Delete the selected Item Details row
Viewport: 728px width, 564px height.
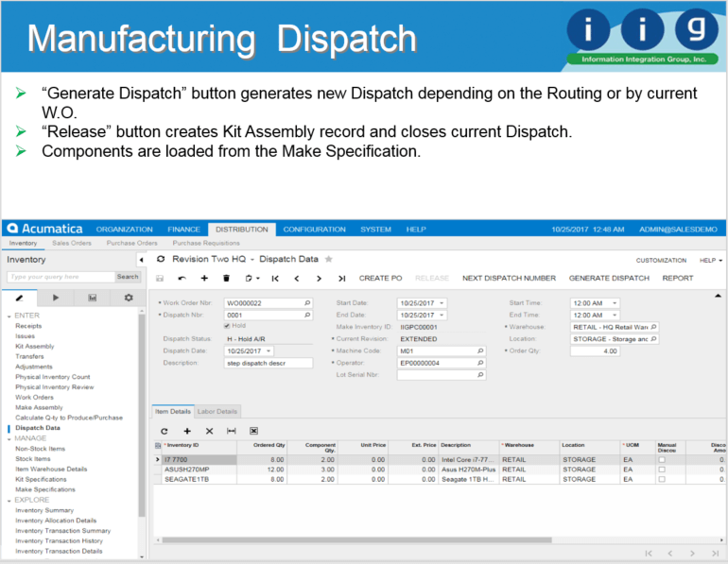pyautogui.click(x=209, y=432)
